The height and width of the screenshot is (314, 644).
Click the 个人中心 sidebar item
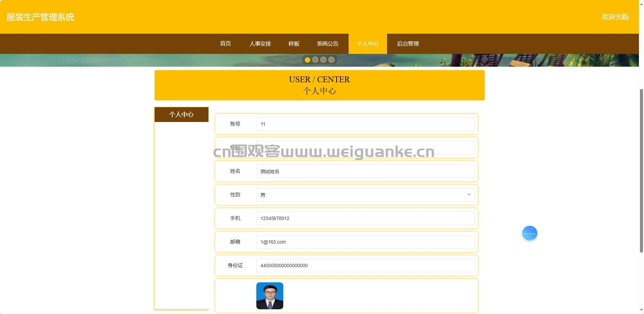[x=182, y=115]
